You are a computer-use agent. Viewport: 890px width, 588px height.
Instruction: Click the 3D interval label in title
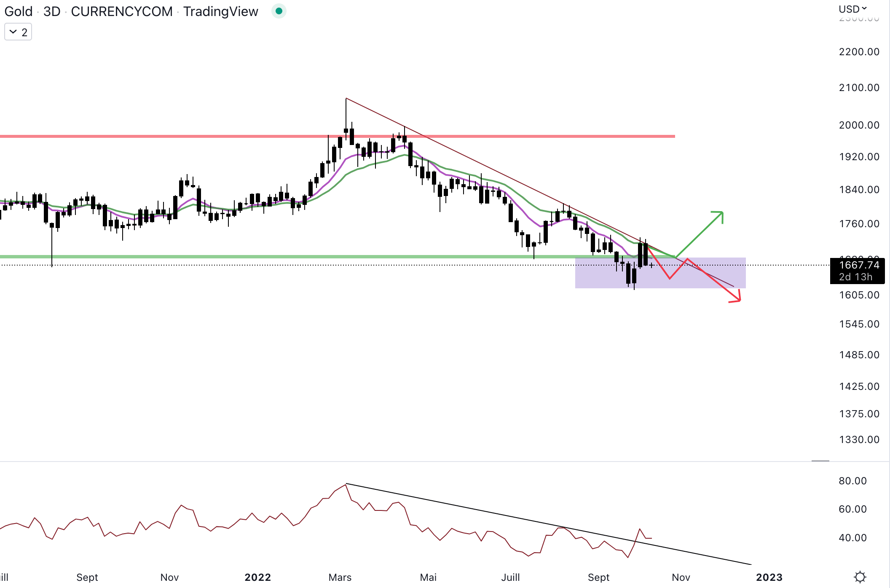[x=52, y=11]
